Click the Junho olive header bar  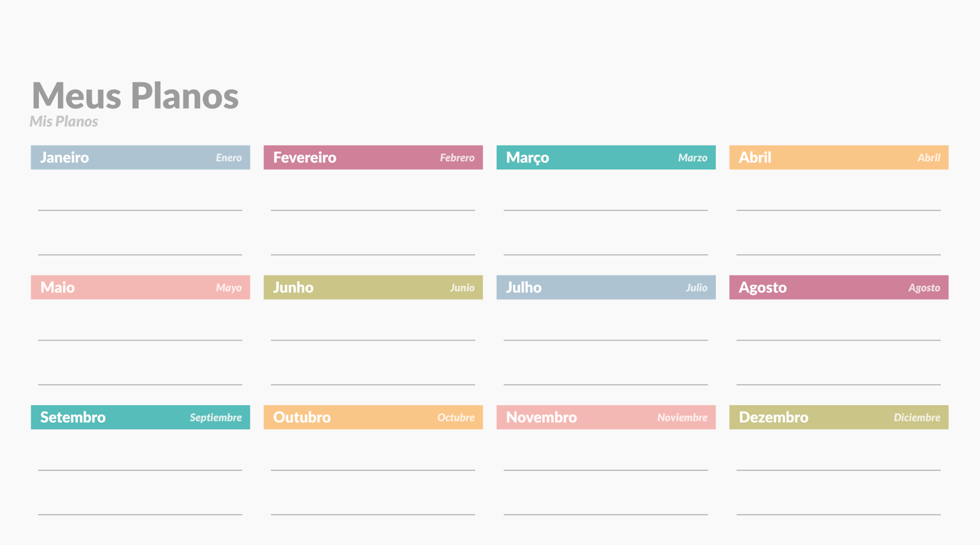[372, 287]
